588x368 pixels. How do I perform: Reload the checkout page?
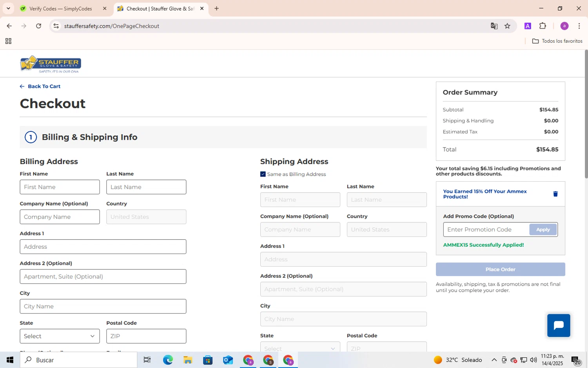[x=38, y=26]
